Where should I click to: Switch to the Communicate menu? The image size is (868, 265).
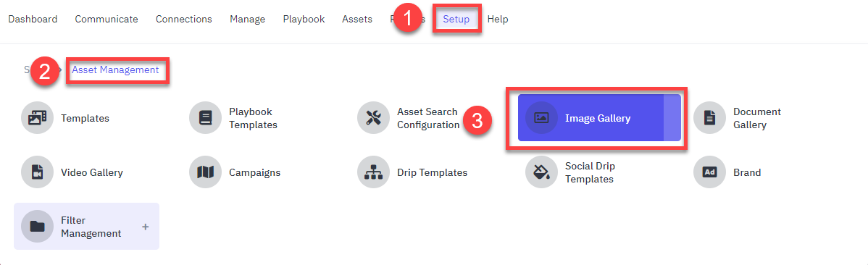[x=107, y=20]
